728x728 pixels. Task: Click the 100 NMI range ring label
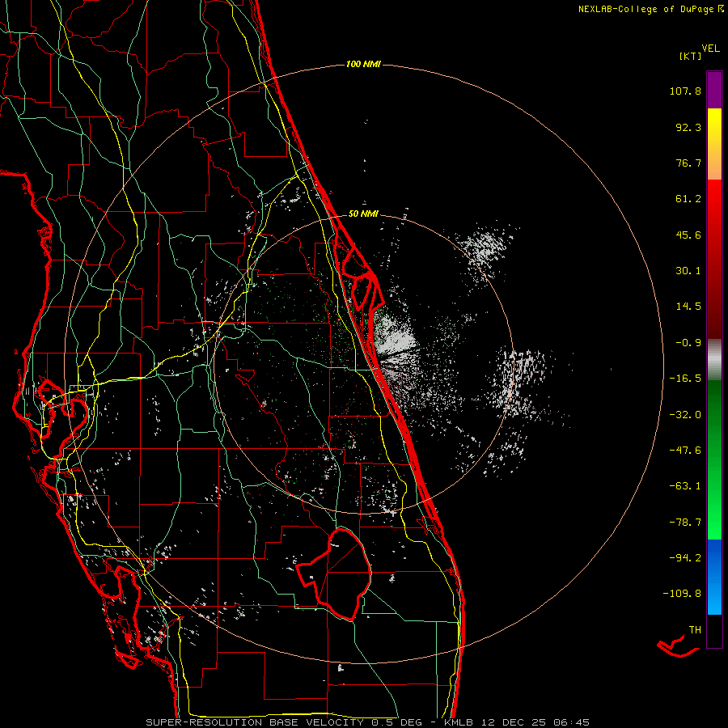point(363,64)
